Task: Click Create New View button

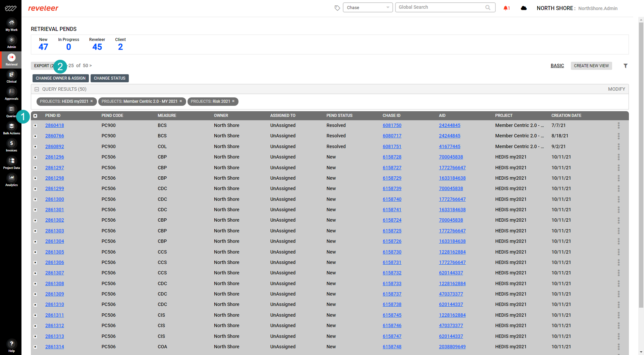Action: 591,66
